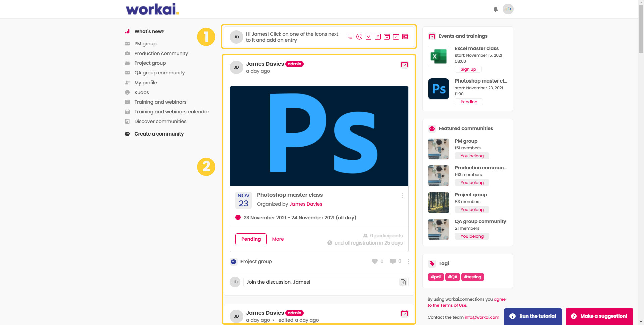Open post options beside the comment count
Screen dimensions: 644x325
click(408, 261)
